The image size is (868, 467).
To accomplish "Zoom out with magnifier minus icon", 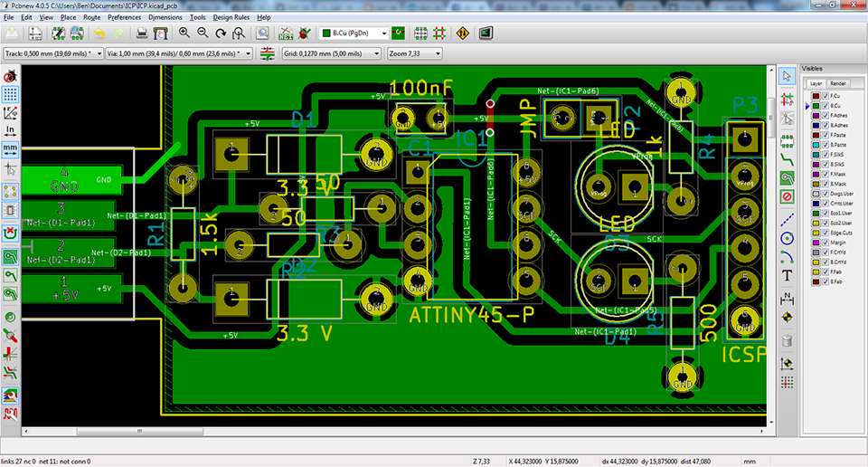I will 203,33.
